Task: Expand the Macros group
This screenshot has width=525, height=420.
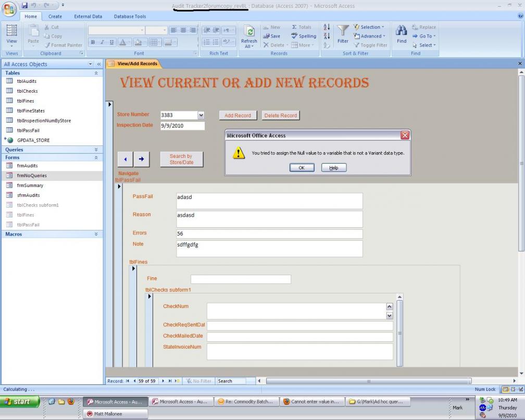Action: [x=96, y=234]
